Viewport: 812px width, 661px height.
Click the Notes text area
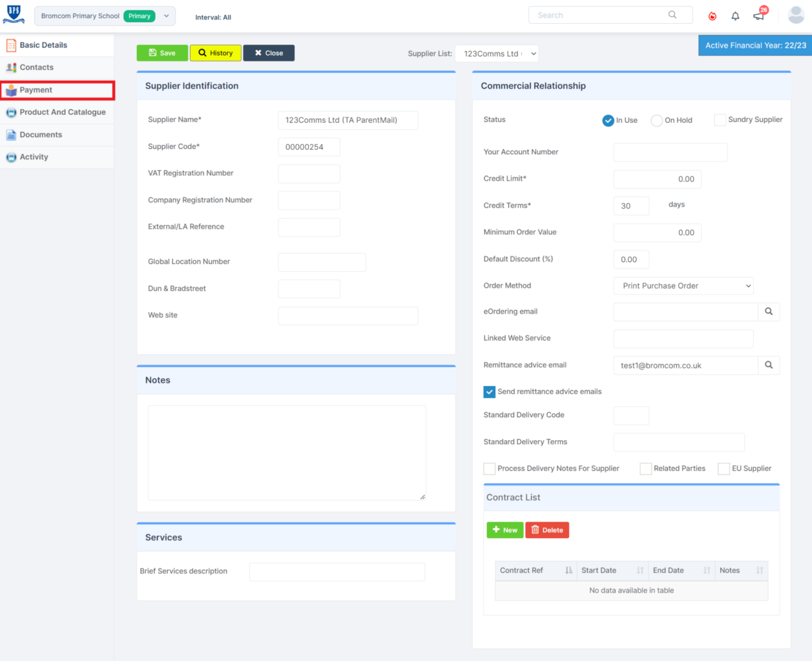(x=287, y=453)
